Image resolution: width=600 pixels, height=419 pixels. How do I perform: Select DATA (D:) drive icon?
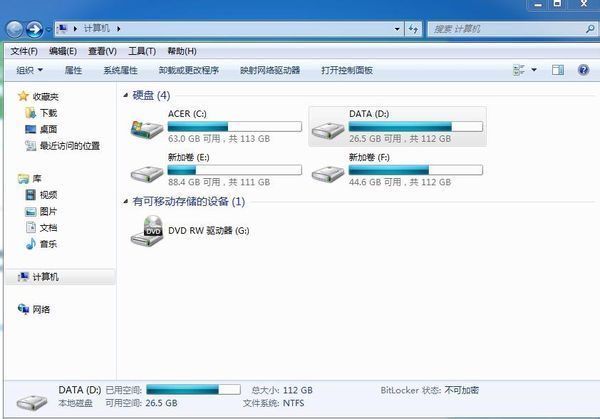pos(328,130)
